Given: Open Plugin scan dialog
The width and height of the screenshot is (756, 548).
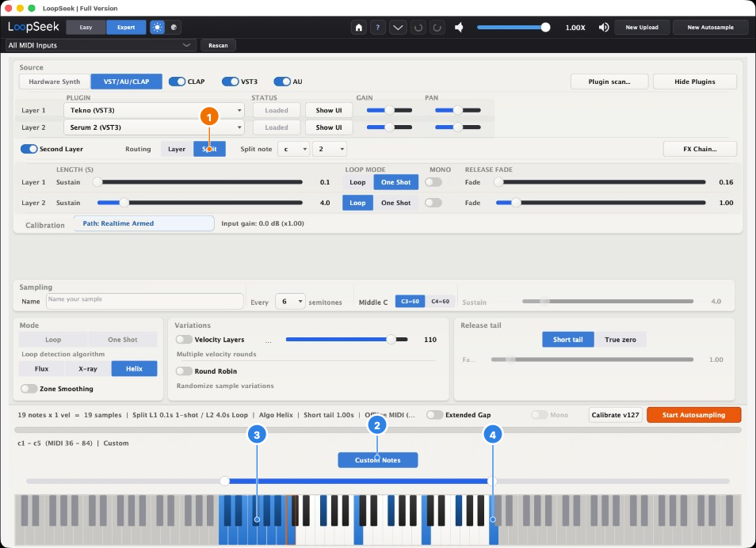Looking at the screenshot, I should (609, 82).
